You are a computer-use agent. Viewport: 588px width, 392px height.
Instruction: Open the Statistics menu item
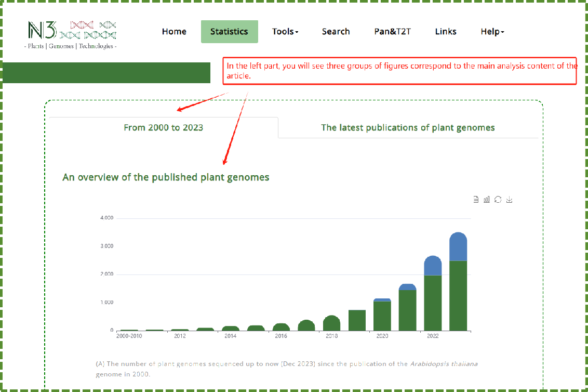click(x=229, y=32)
